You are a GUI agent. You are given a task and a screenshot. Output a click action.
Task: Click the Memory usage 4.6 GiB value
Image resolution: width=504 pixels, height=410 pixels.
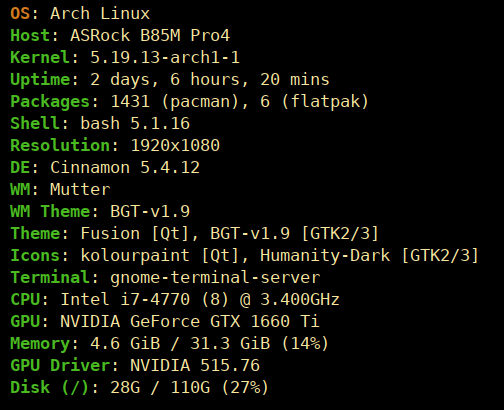pyautogui.click(x=125, y=343)
